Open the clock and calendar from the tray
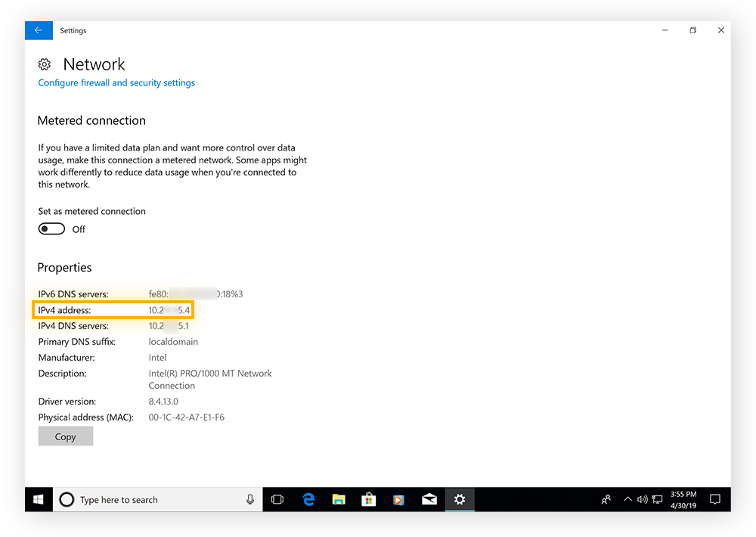 [x=683, y=499]
